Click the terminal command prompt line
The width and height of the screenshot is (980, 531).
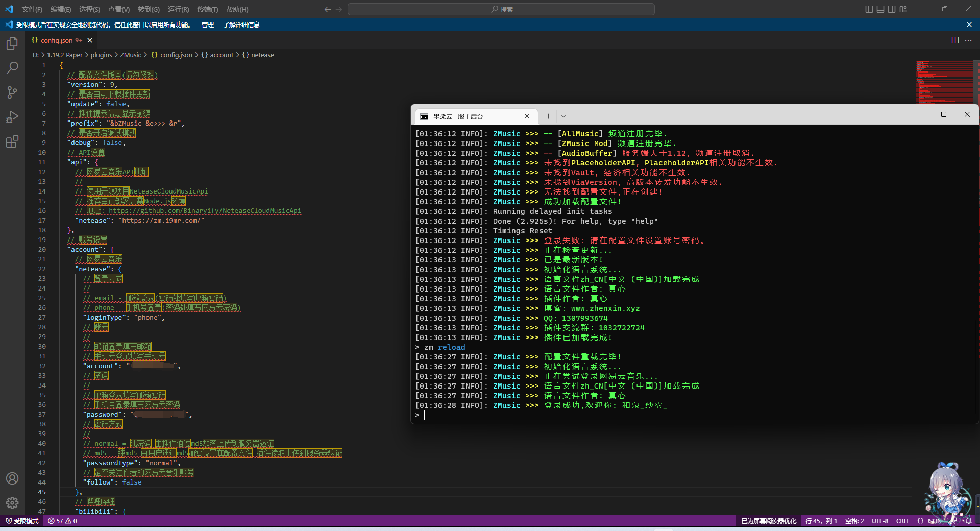tap(695, 415)
